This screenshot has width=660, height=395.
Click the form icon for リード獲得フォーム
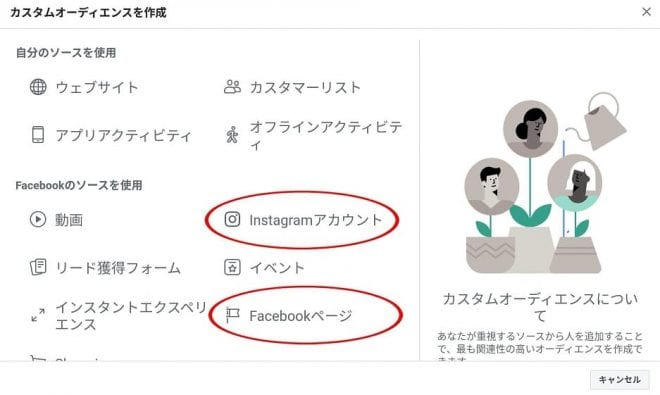pyautogui.click(x=38, y=267)
